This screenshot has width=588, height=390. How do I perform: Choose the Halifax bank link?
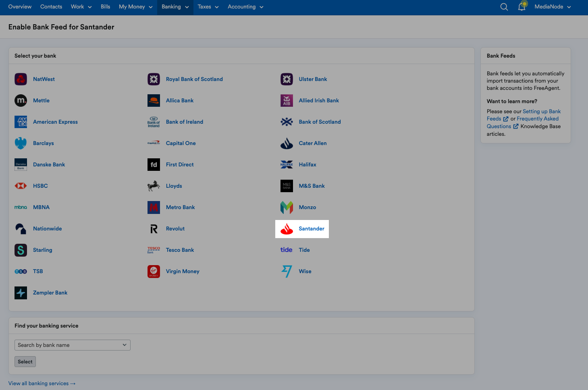coord(308,165)
